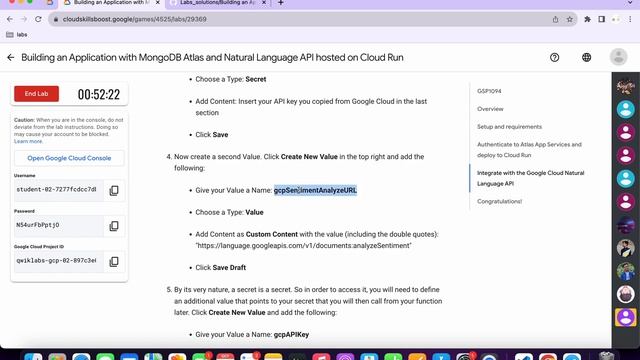Screen dimensions: 640x360
Task: Close the Labs_solutions tab
Action: click(x=264, y=3)
